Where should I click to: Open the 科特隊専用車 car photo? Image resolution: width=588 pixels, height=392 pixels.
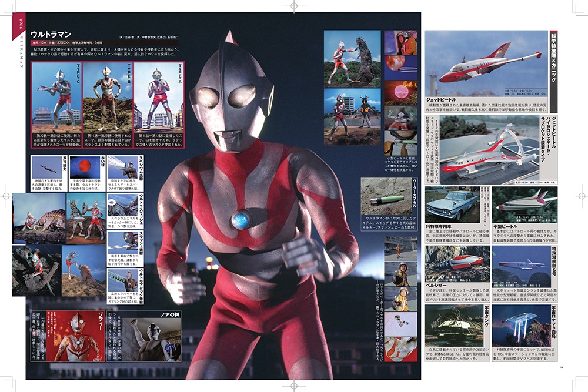[x=452, y=205]
